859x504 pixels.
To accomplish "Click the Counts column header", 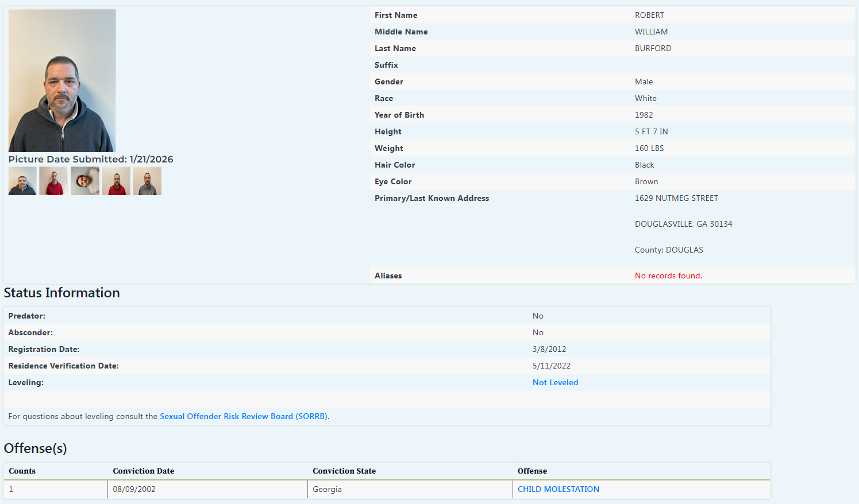I will coord(22,471).
